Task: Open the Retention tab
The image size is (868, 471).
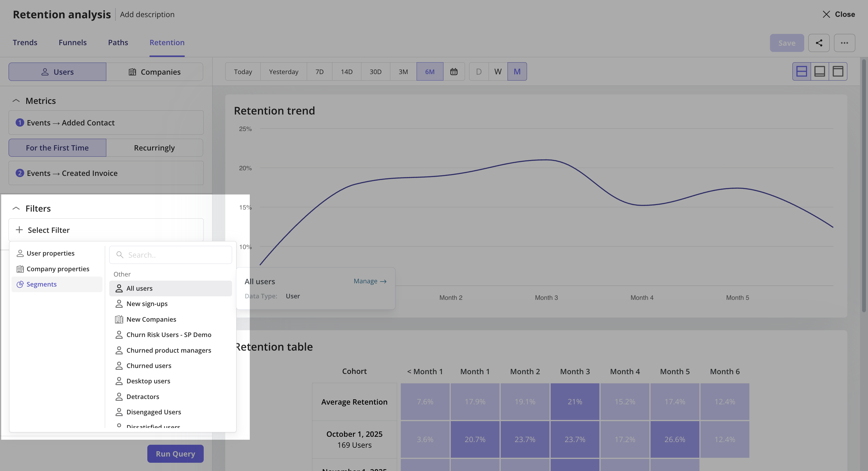Action: 167,42
